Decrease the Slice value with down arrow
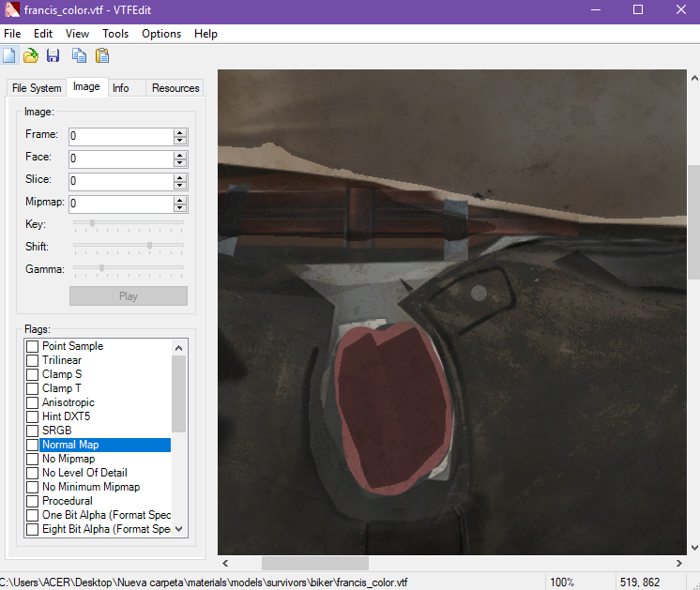The image size is (700, 590). 180,185
